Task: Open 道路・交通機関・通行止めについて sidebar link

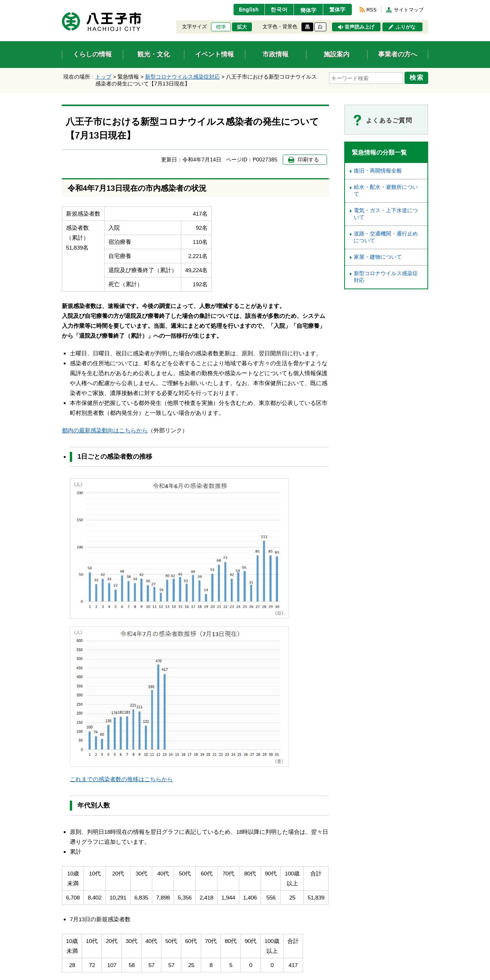Action: click(x=385, y=237)
